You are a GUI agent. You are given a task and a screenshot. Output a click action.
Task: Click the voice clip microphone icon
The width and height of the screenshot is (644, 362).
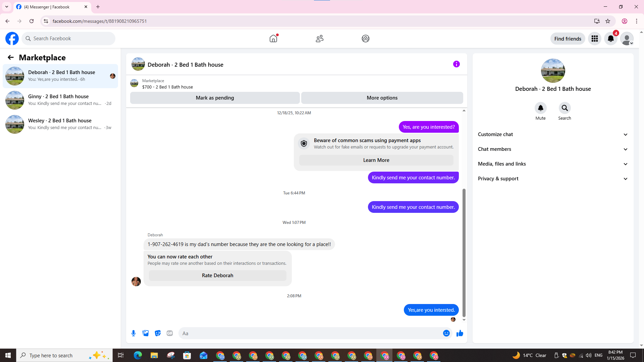(133, 333)
